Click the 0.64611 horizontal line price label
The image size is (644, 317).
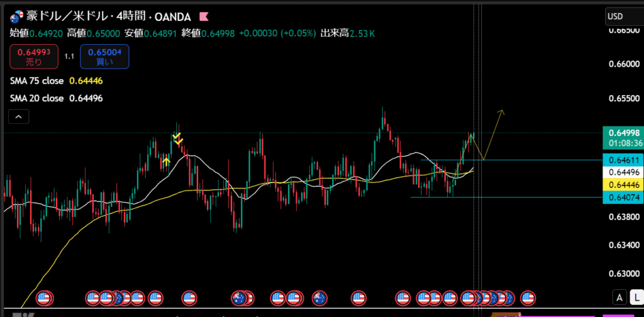[623, 160]
